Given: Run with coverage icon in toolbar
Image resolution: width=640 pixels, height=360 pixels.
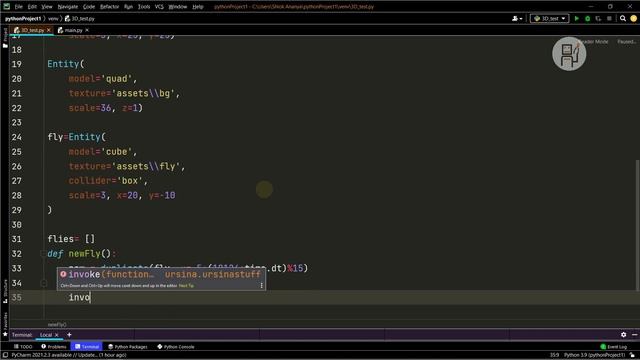Looking at the screenshot, I should point(598,18).
